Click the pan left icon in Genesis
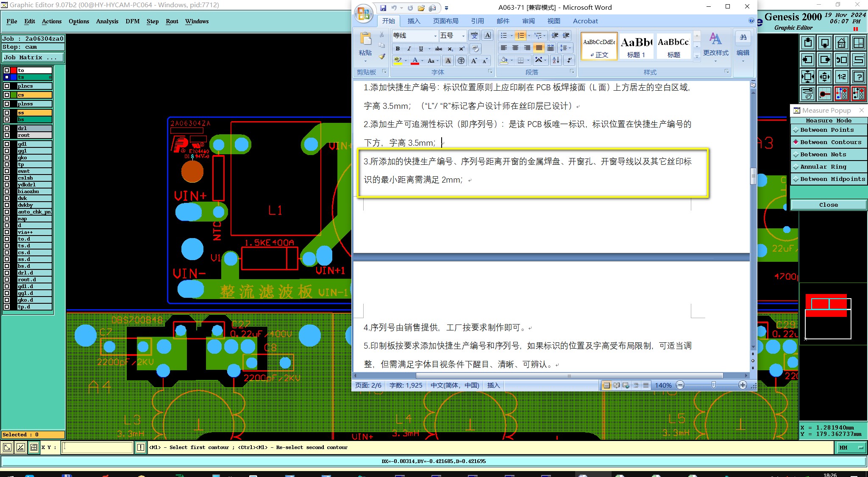Screen dimensions: 868x477 pos(808,60)
